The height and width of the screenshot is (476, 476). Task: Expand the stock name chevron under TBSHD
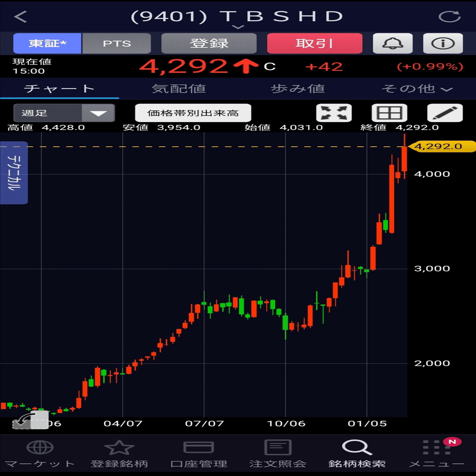click(238, 27)
